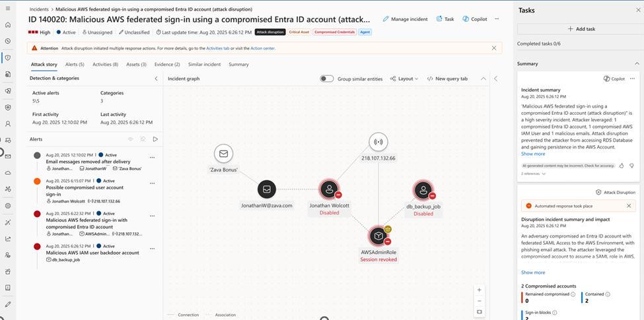Switch to the Alerts (5) tab
This screenshot has width=644, height=320.
point(75,65)
